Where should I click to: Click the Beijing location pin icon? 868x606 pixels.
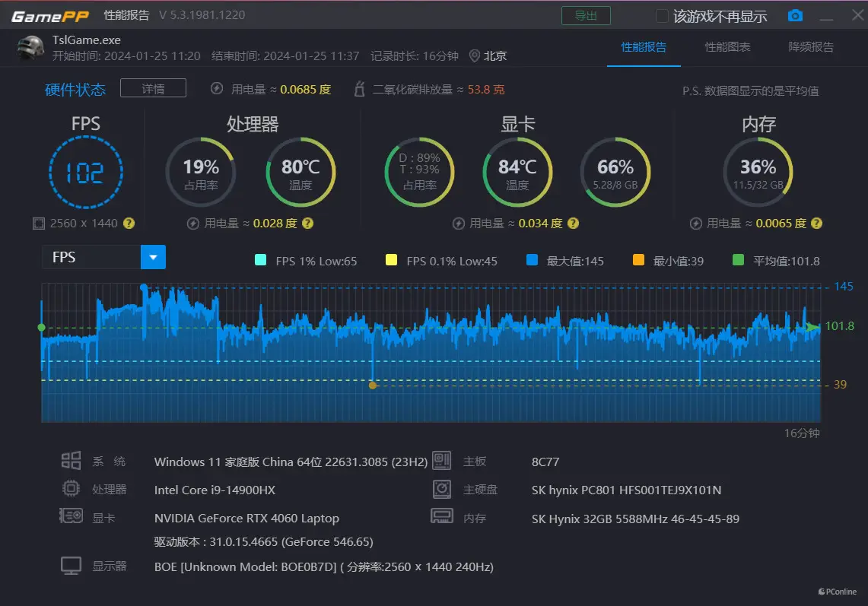[475, 56]
